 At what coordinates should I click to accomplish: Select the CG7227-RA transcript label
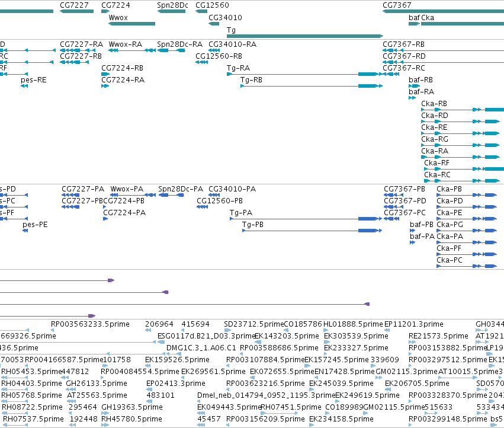point(82,44)
